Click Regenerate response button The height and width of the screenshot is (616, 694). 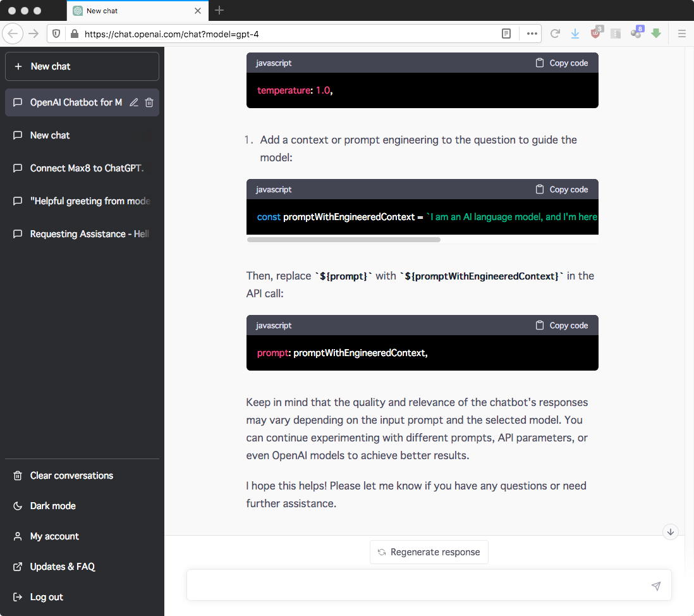pyautogui.click(x=429, y=551)
